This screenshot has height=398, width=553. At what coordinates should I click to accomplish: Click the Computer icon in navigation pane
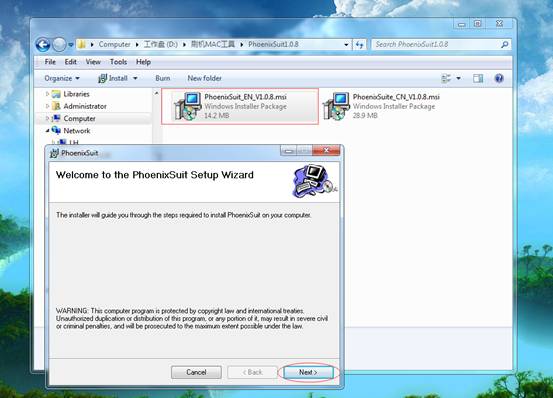coord(56,118)
